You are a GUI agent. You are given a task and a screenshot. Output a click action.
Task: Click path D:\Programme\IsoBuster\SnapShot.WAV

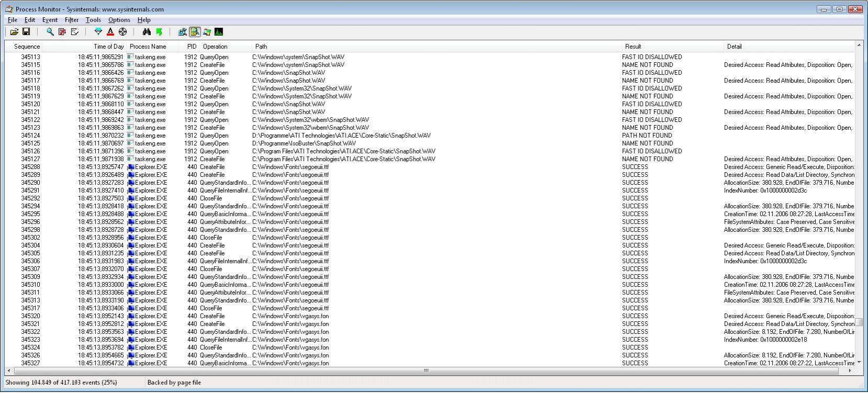304,143
